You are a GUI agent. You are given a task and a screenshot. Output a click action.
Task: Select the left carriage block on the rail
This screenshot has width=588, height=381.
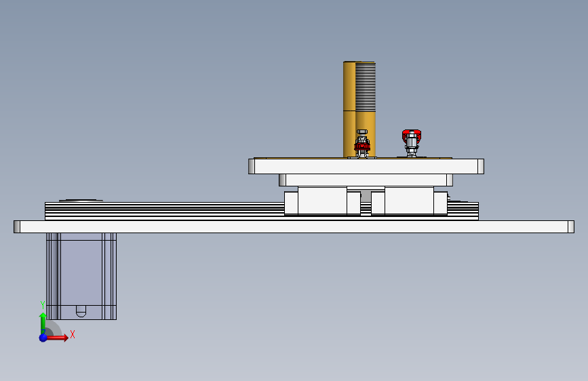click(x=323, y=201)
